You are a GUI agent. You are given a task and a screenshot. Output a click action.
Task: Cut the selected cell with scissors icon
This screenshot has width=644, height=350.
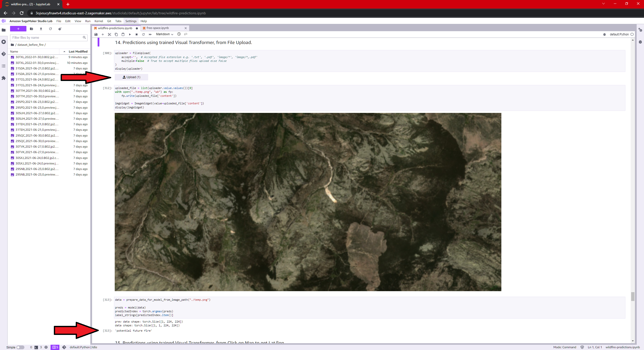109,34
